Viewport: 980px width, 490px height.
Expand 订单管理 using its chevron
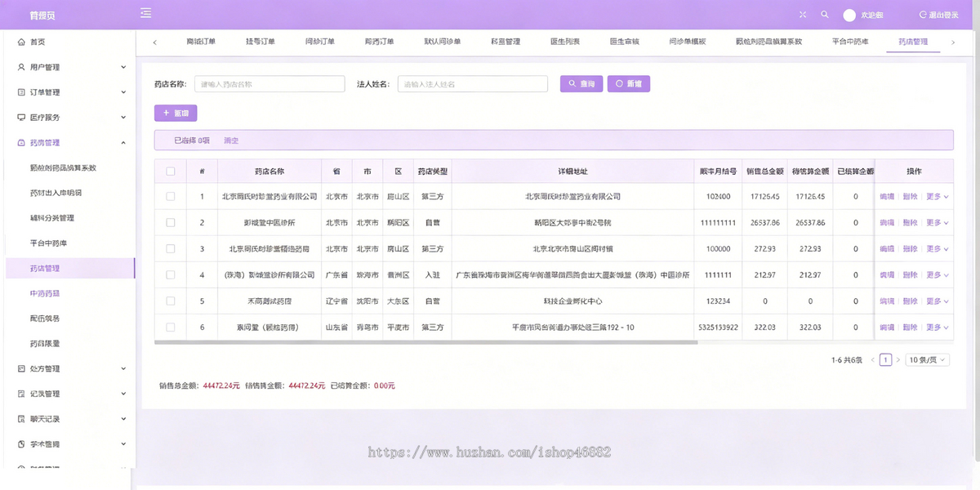(x=123, y=92)
